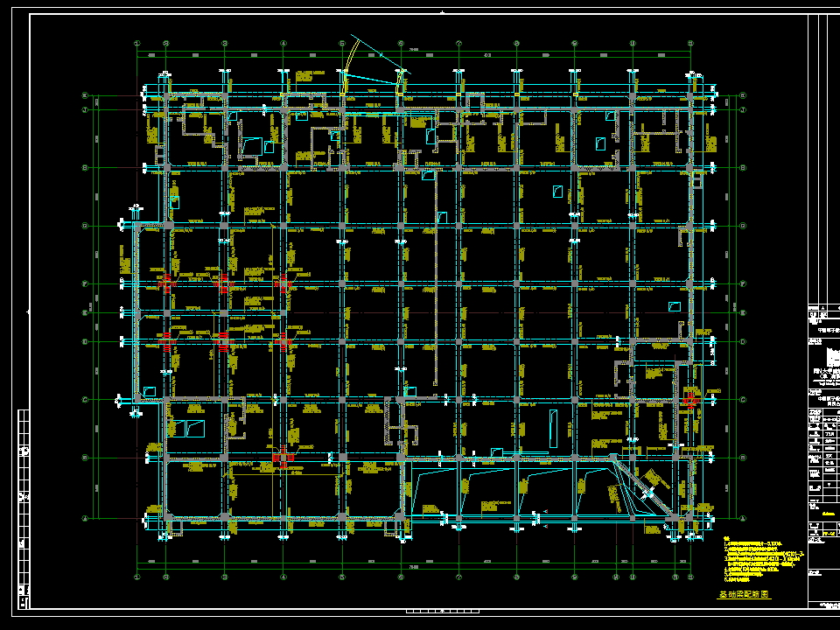Select the small cyan box near right wall
This screenshot has height=630, width=840.
click(674, 306)
